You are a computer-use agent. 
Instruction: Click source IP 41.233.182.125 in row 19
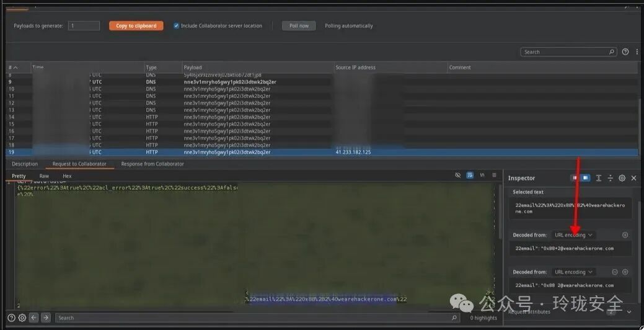coord(354,152)
